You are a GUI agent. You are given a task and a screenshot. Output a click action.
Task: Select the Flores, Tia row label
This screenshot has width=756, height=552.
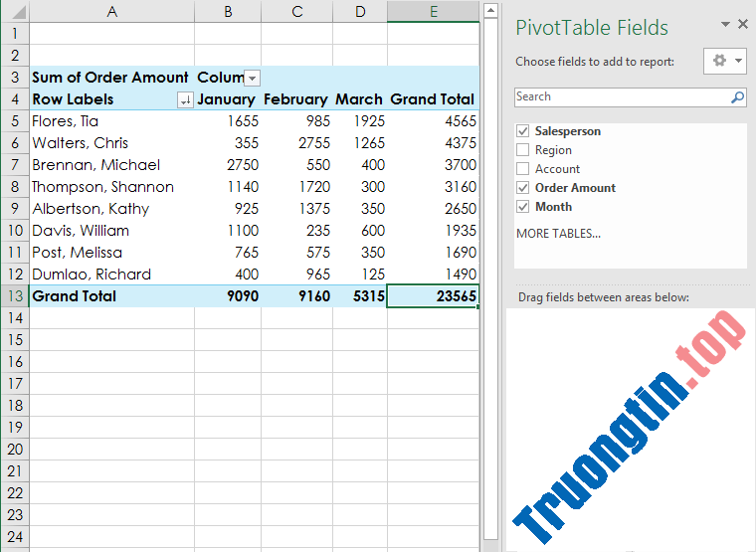pyautogui.click(x=111, y=121)
